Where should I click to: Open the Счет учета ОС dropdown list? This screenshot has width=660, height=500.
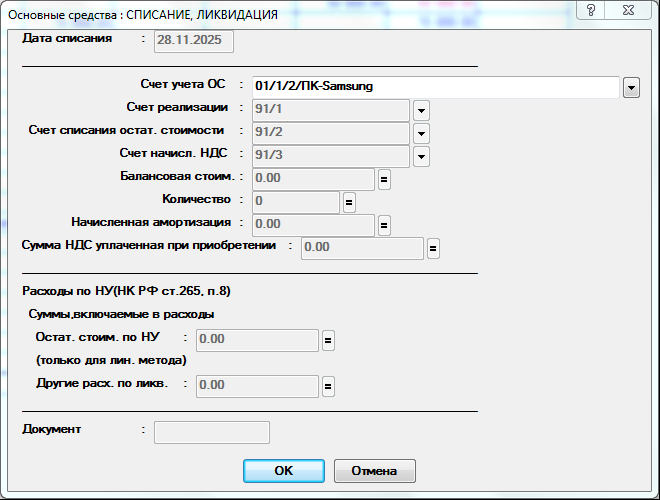pyautogui.click(x=631, y=88)
